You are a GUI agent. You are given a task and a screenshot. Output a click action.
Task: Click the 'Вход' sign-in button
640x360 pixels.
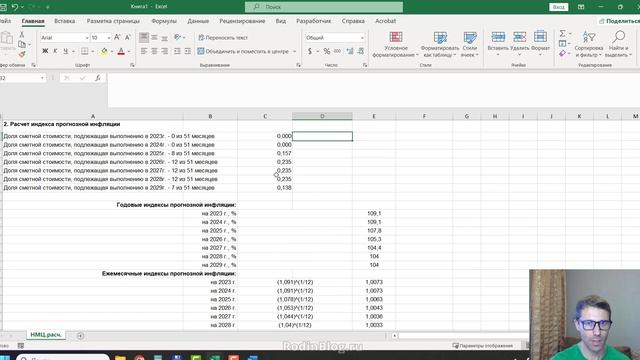click(x=558, y=7)
